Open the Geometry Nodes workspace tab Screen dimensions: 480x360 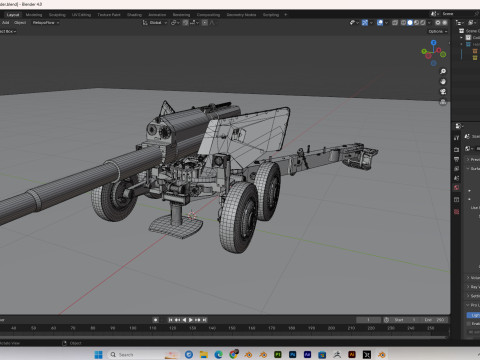pyautogui.click(x=241, y=15)
